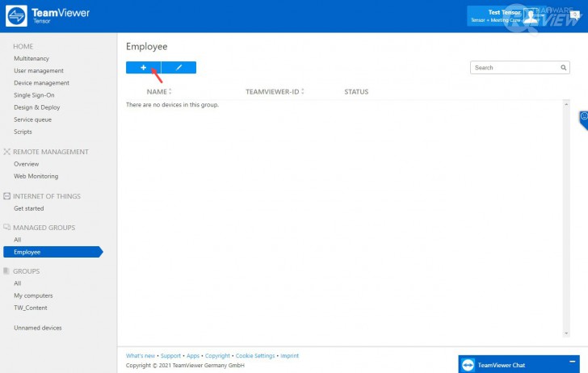
Task: Open the Imprint link
Action: [289, 356]
